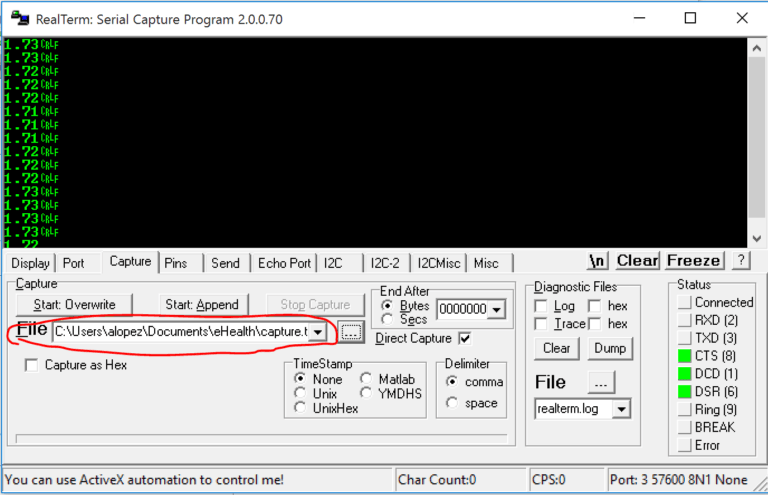The height and width of the screenshot is (495, 768).
Task: Click Start: Overwrite capture button
Action: pos(74,305)
